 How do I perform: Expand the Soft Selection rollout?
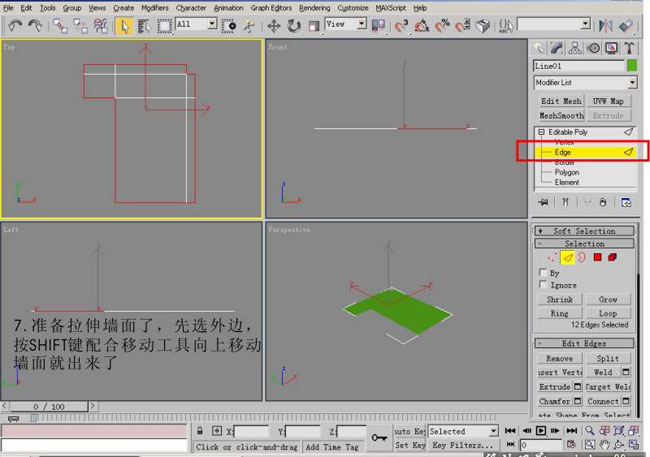click(584, 231)
